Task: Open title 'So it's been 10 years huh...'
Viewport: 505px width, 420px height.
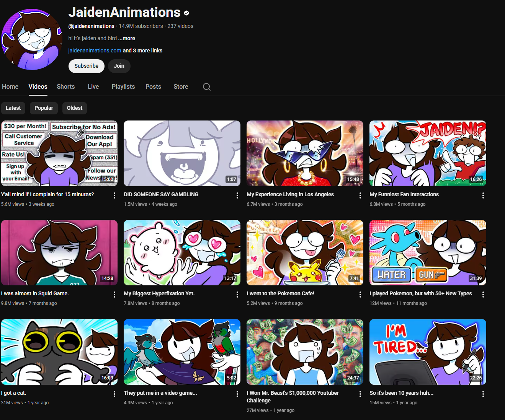Action: (402, 393)
